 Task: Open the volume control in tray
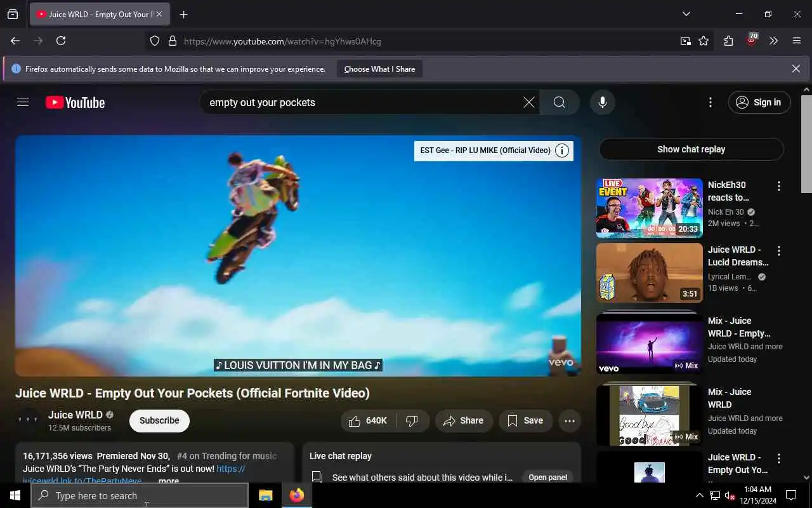click(x=730, y=495)
